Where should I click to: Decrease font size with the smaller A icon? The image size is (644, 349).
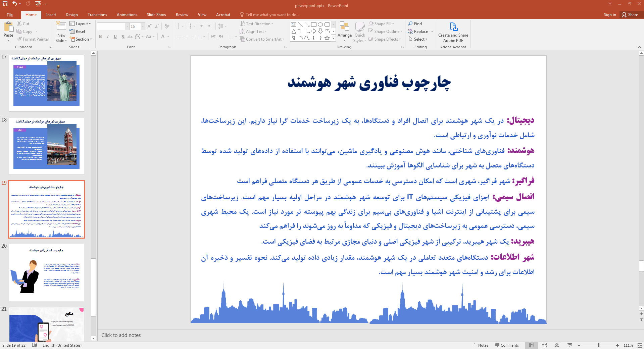click(157, 26)
